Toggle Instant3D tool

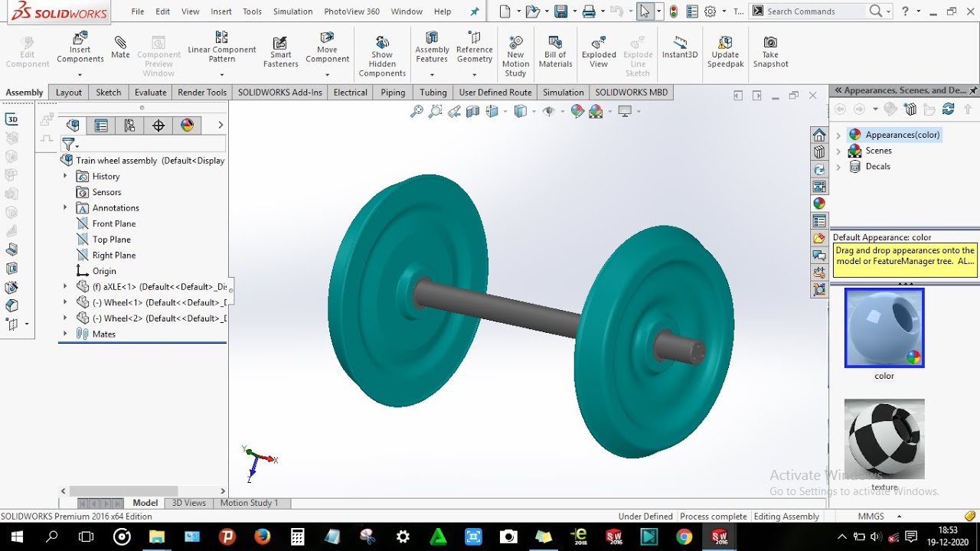pos(680,47)
